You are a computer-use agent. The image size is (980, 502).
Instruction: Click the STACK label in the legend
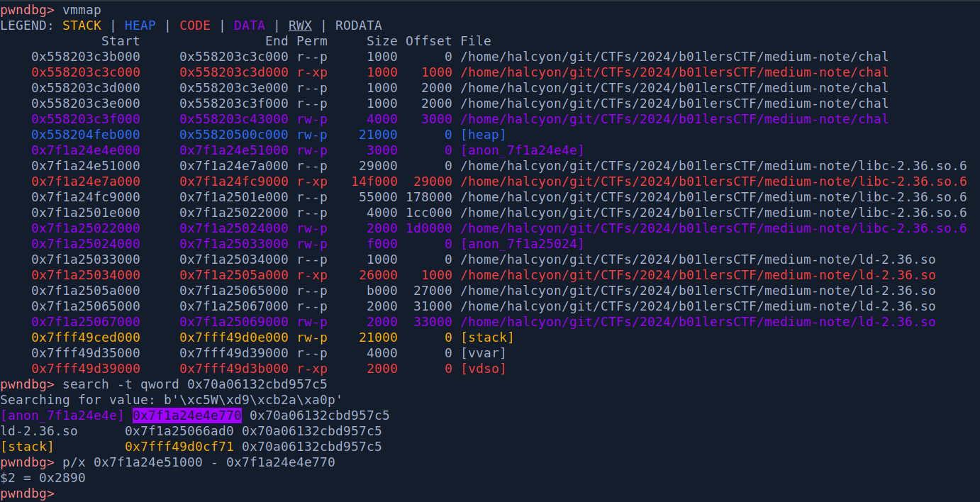pos(82,26)
